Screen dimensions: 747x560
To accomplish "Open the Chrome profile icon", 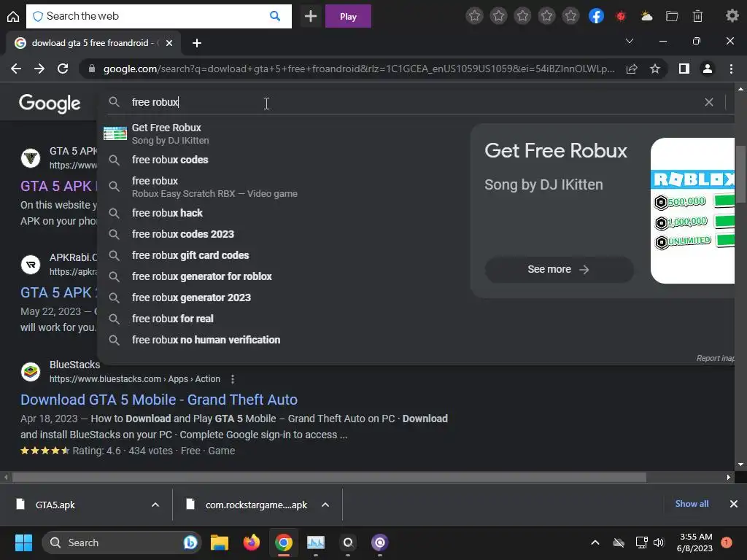I will [708, 69].
